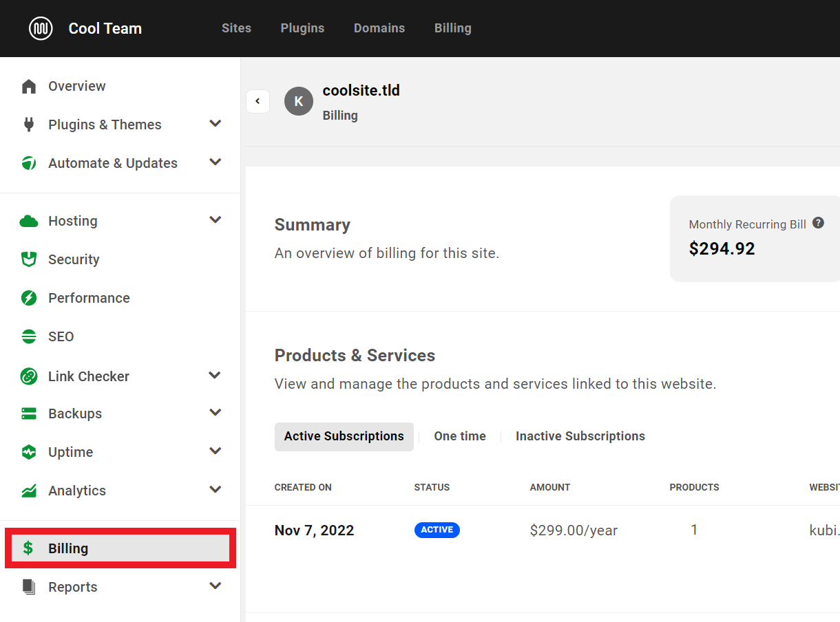Viewport: 840px width, 622px height.
Task: Expand the Uptime submenu chevron
Action: click(x=216, y=451)
